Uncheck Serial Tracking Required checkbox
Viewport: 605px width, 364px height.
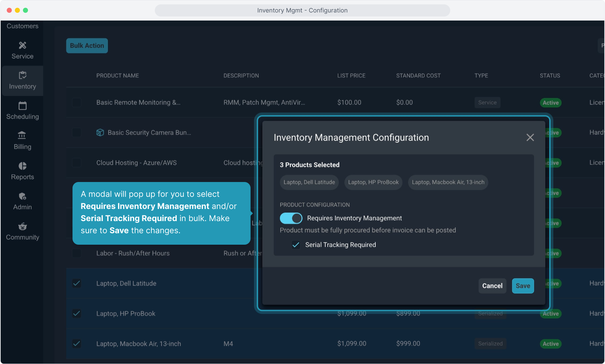[x=296, y=245]
